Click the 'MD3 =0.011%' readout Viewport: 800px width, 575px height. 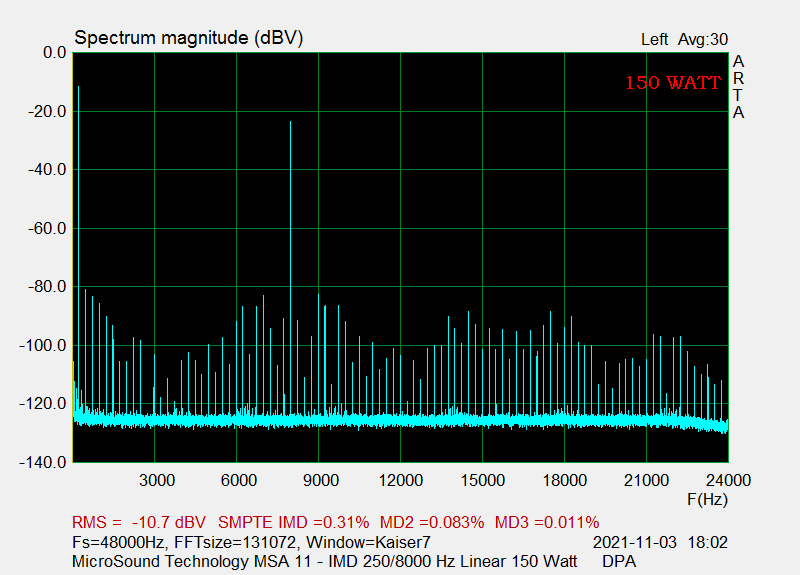click(547, 522)
